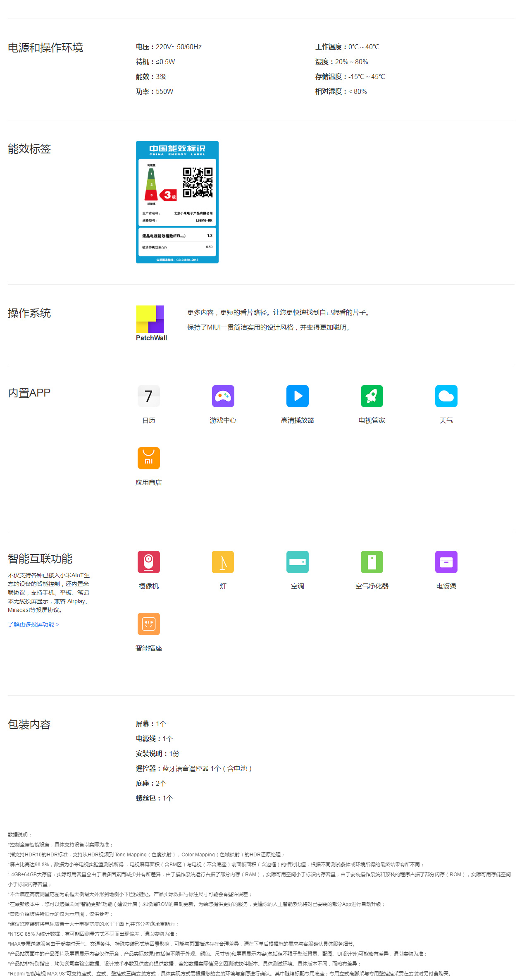
Task: Click the 存储温度：-15℃ ~ 45℃ spec
Action: (350, 76)
